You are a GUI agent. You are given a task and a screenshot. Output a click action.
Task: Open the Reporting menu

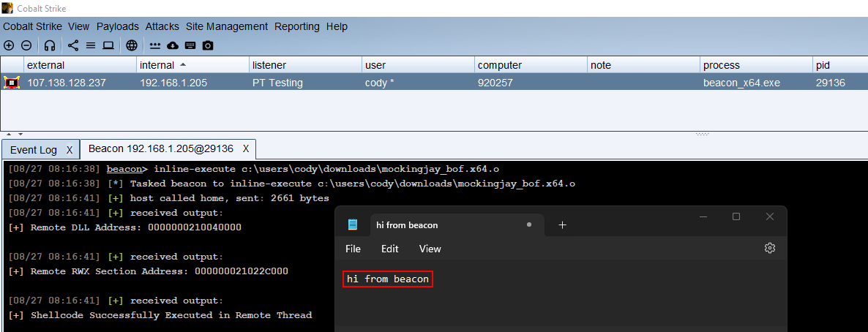tap(296, 26)
